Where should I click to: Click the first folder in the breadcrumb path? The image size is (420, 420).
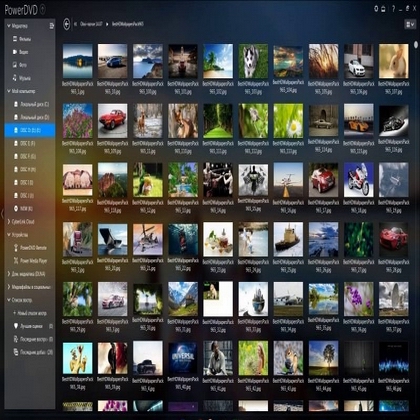coord(91,24)
